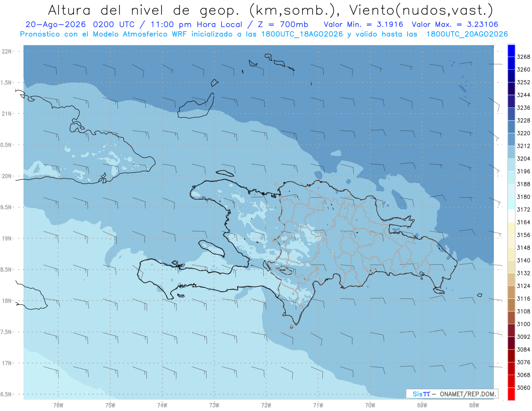This screenshot has height=411, width=532.
Task: Select the forecast valid-until time '1800UTC_20AGO2026'
Action: (467, 34)
